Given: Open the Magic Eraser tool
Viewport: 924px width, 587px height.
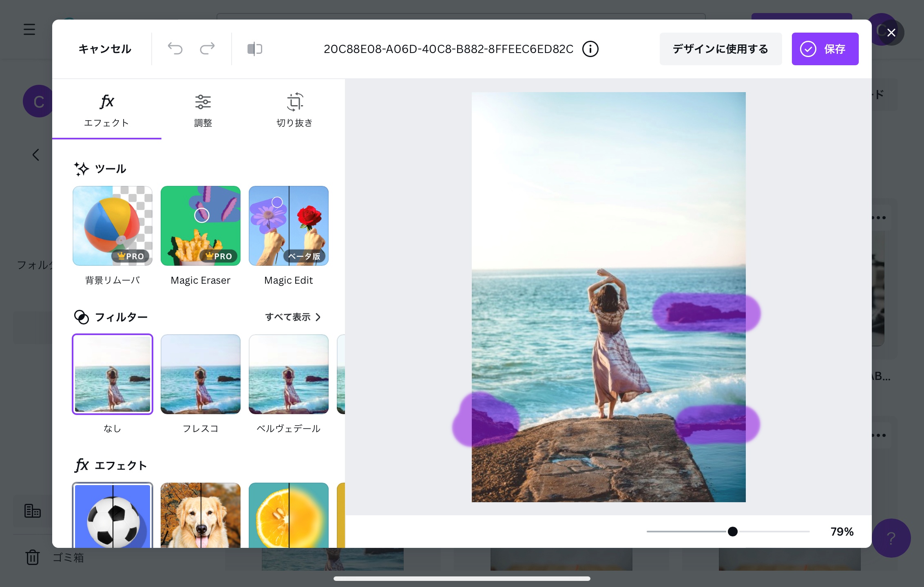Looking at the screenshot, I should 201,226.
